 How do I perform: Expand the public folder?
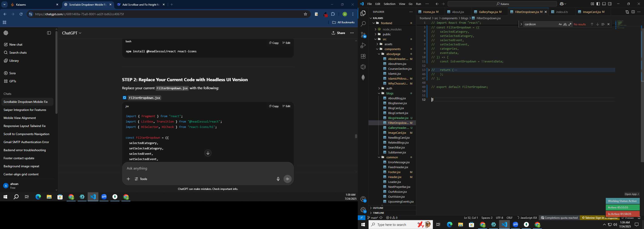tap(375, 34)
